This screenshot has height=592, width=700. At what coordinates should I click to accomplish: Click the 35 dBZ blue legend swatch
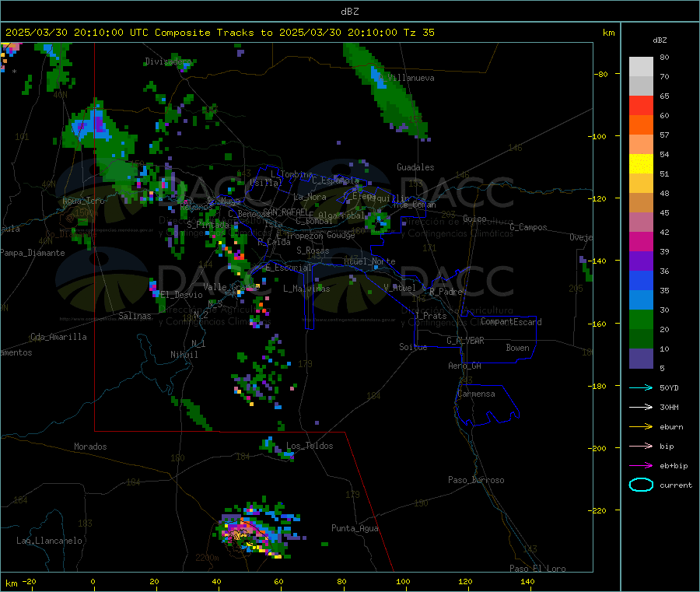tap(641, 280)
